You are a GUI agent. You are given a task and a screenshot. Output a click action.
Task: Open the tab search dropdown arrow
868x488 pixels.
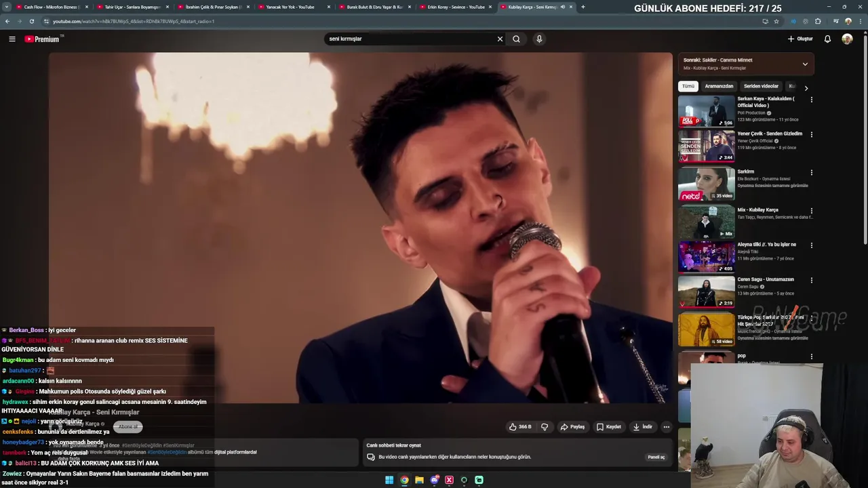click(7, 7)
